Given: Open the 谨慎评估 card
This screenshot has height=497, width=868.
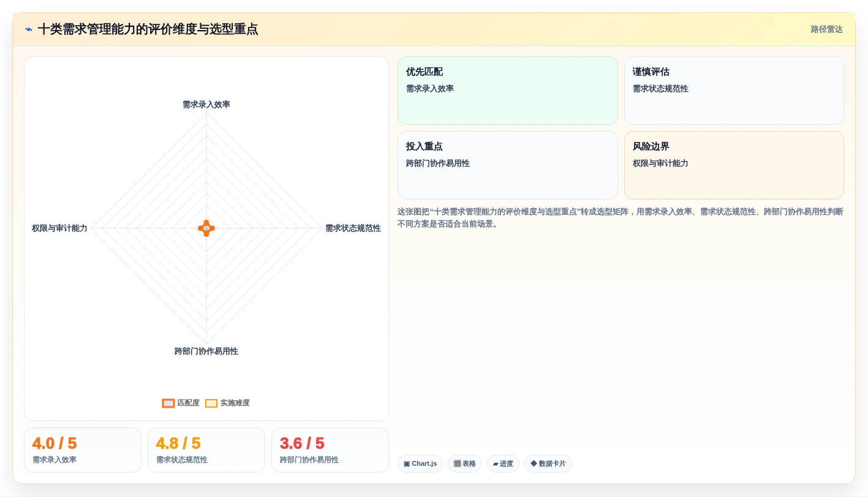Looking at the screenshot, I should (x=734, y=91).
